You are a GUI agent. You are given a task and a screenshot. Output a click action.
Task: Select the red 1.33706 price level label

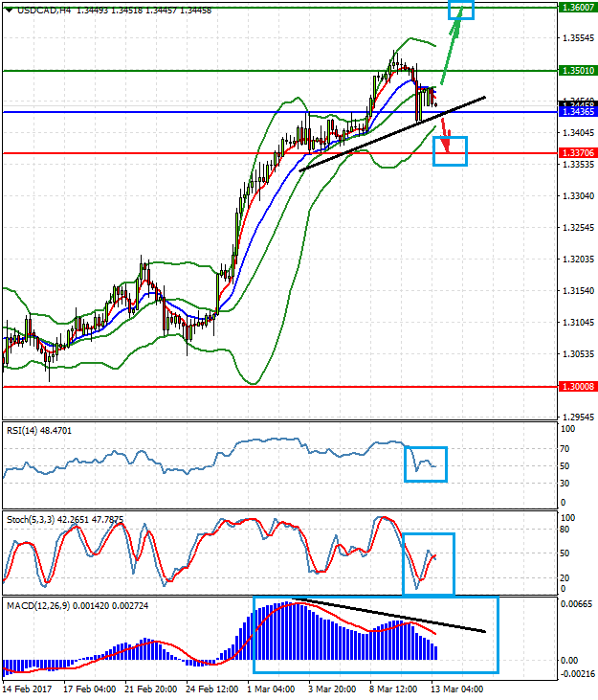tap(578, 153)
